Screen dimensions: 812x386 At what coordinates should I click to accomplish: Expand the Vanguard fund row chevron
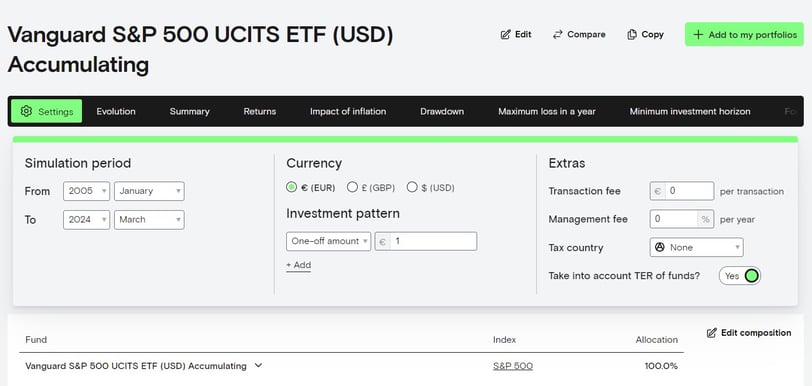coord(258,366)
